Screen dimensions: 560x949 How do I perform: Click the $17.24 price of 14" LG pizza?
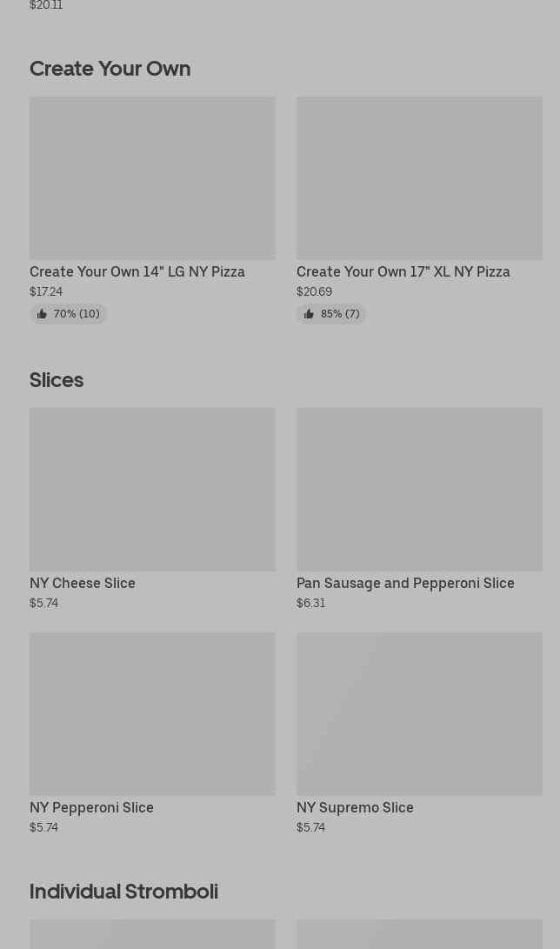tap(46, 291)
